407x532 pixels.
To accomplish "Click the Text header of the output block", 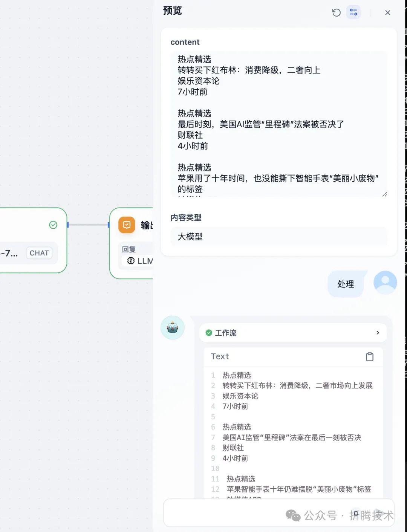I will pos(220,356).
